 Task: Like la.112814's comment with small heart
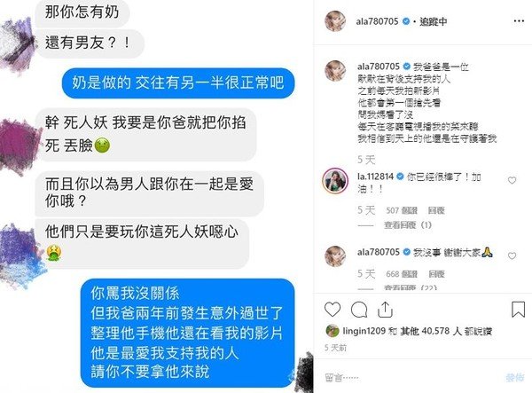coord(512,180)
